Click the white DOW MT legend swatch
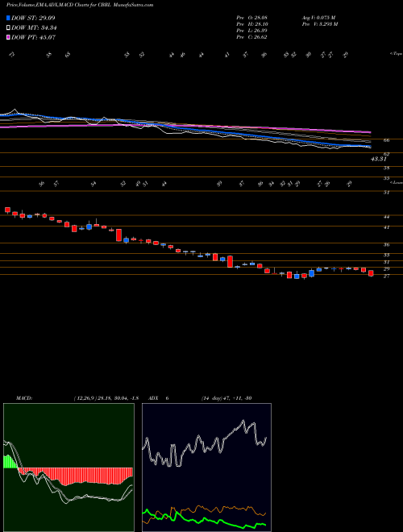 [x=8, y=28]
